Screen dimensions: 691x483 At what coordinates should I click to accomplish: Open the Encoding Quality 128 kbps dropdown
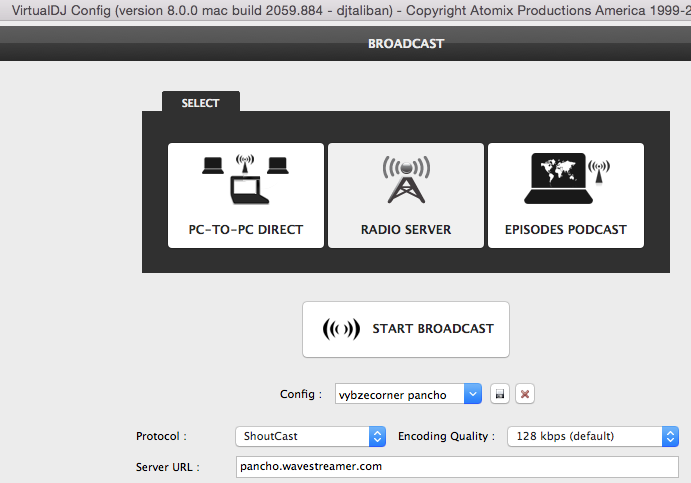click(x=593, y=436)
